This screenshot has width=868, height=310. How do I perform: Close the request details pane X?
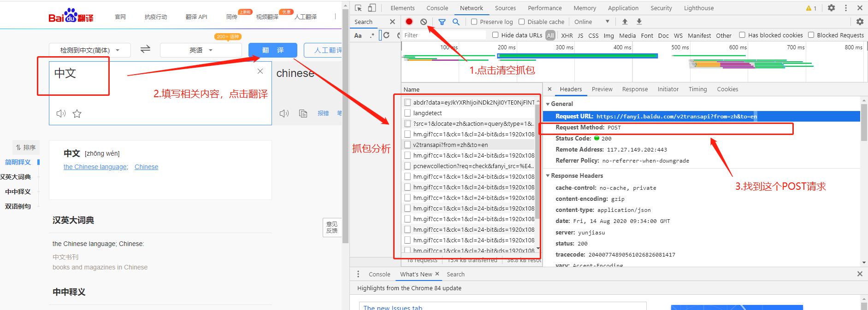click(549, 89)
